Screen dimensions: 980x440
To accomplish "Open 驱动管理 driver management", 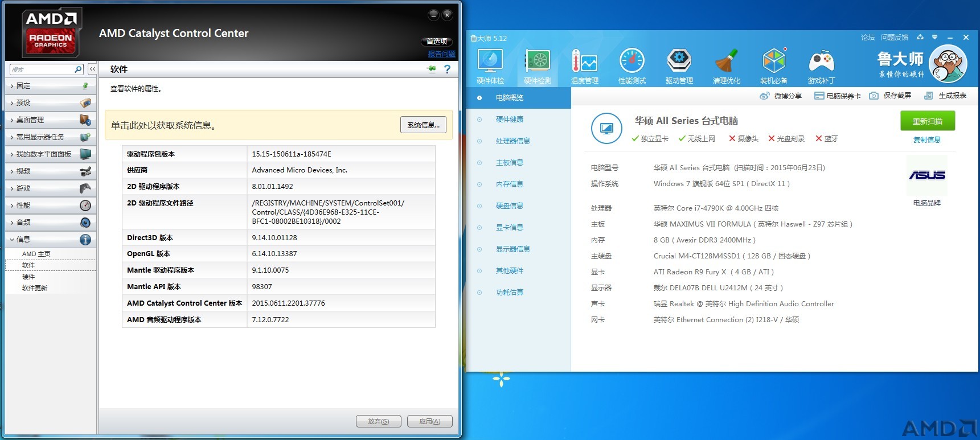I will 679,67.
